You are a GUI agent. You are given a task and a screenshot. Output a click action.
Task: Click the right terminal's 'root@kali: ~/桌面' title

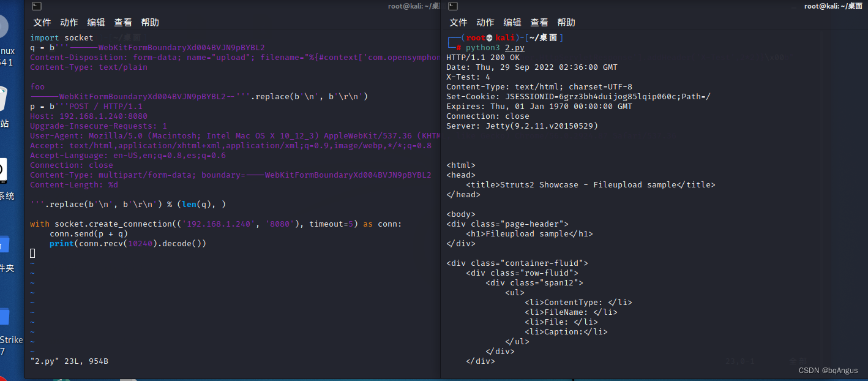(x=833, y=6)
